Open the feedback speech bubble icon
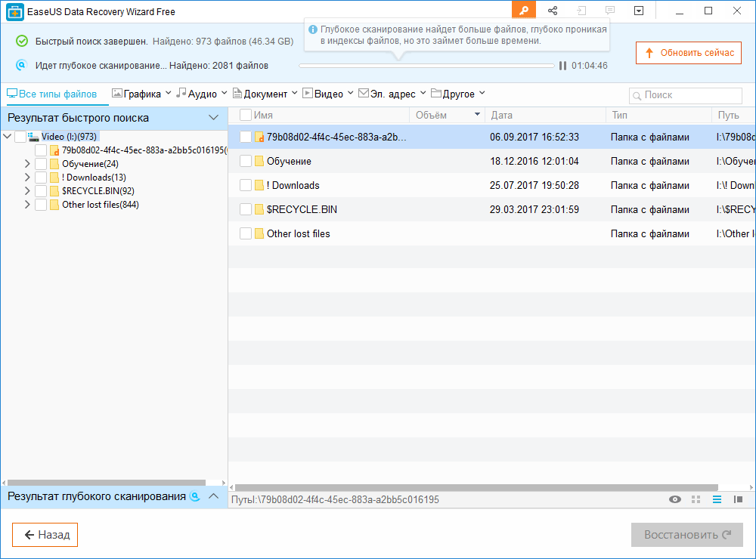Screen dimensions: 756x559 tap(610, 11)
